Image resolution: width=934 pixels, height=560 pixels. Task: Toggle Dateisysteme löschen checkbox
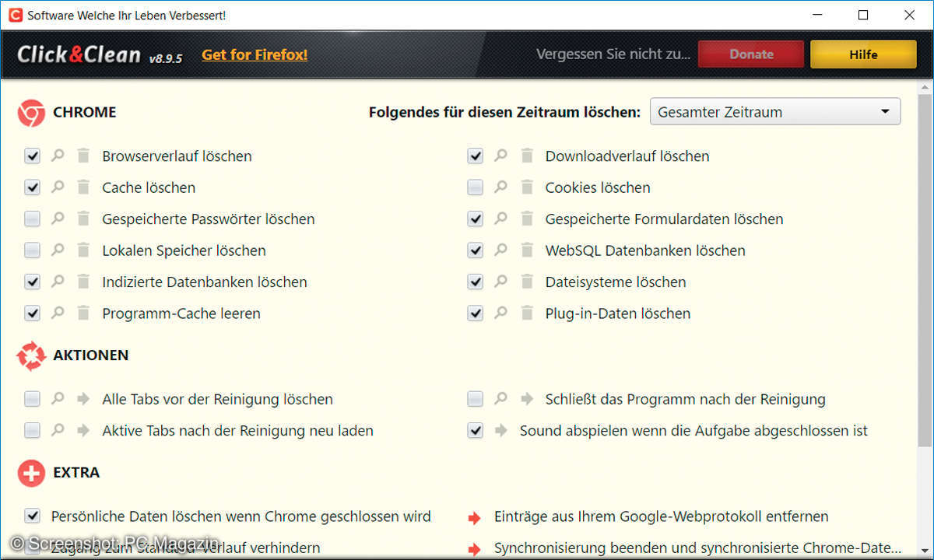476,282
